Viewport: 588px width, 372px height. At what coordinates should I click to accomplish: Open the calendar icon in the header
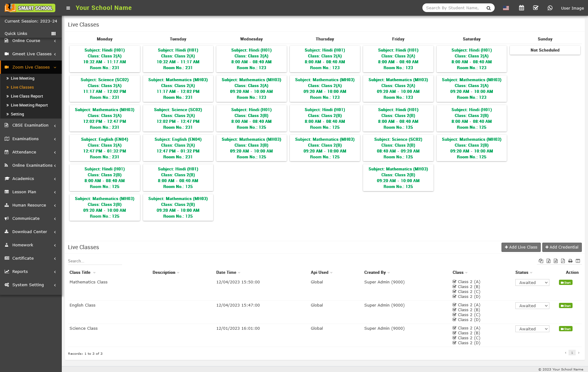[522, 8]
